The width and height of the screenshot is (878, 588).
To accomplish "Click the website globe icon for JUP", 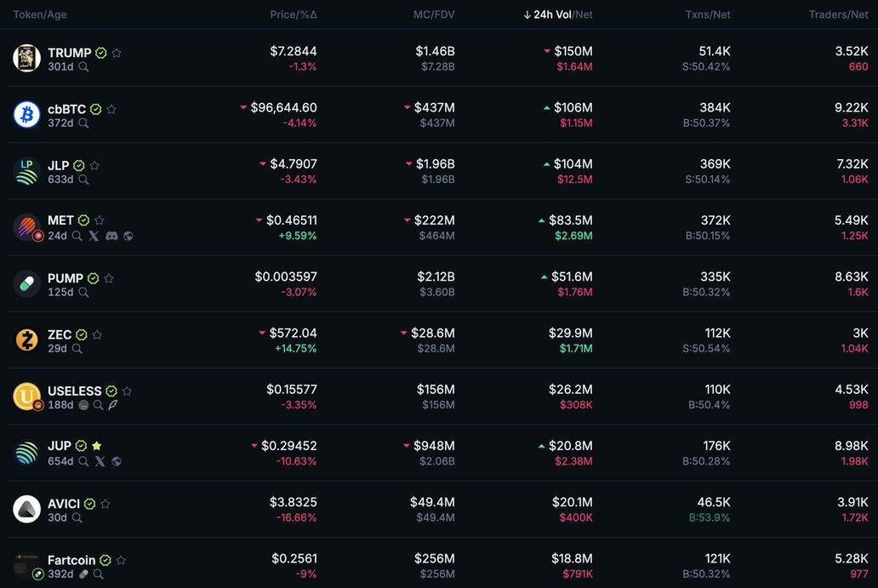I will 117,461.
